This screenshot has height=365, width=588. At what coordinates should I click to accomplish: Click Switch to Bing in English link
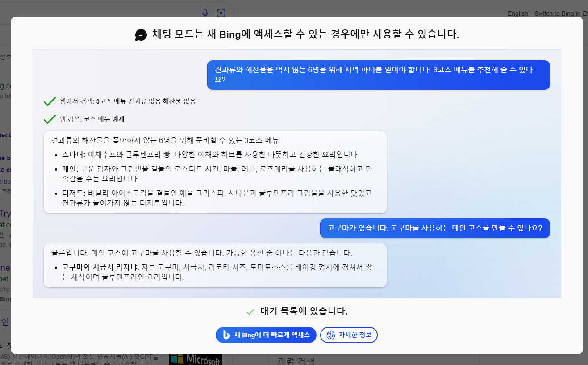(x=561, y=13)
